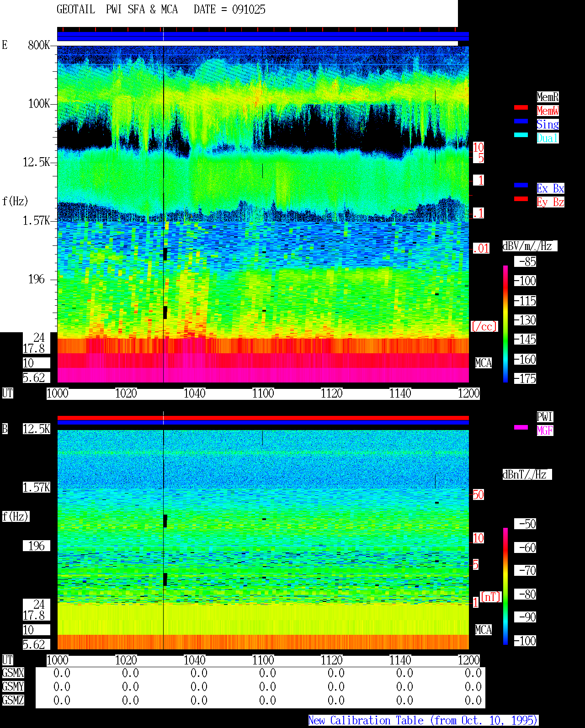The image size is (585, 728).
Task: Click the [nT] magnetic unit label
Action: click(491, 597)
